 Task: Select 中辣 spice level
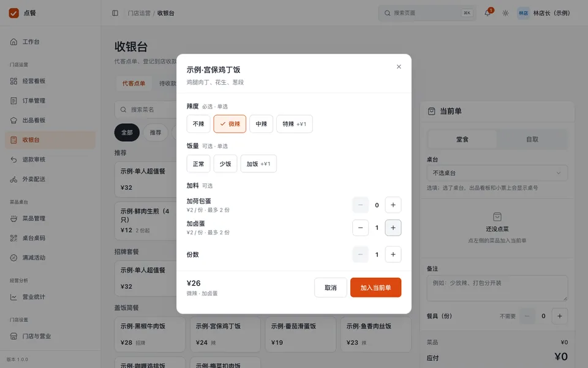[x=262, y=124]
